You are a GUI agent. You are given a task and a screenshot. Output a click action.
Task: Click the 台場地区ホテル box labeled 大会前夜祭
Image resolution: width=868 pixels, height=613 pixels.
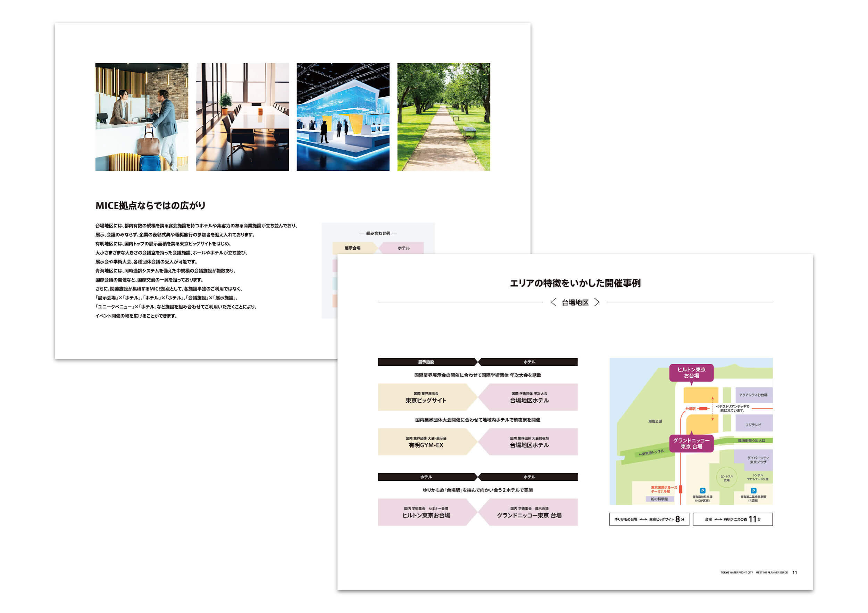(x=528, y=442)
